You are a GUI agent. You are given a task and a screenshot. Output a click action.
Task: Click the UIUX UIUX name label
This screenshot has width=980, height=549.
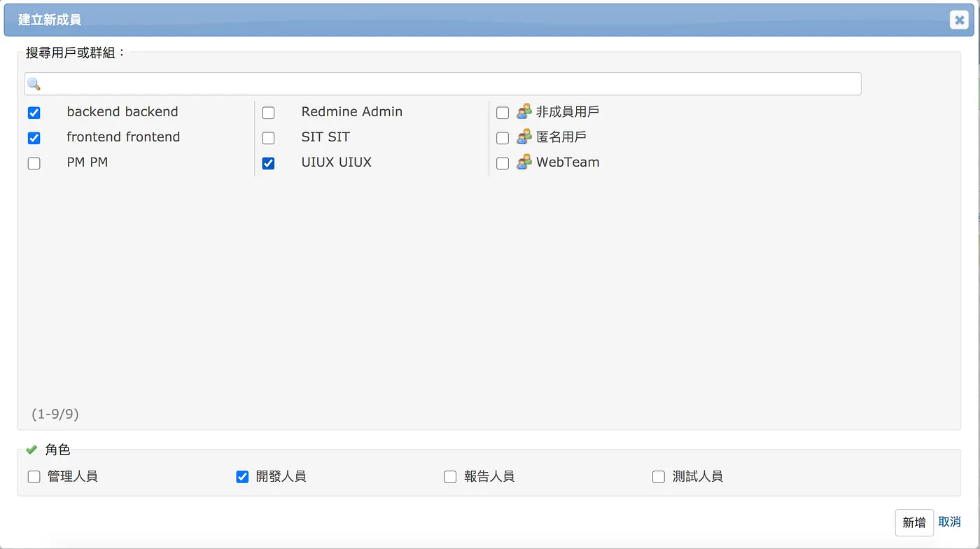pos(337,162)
